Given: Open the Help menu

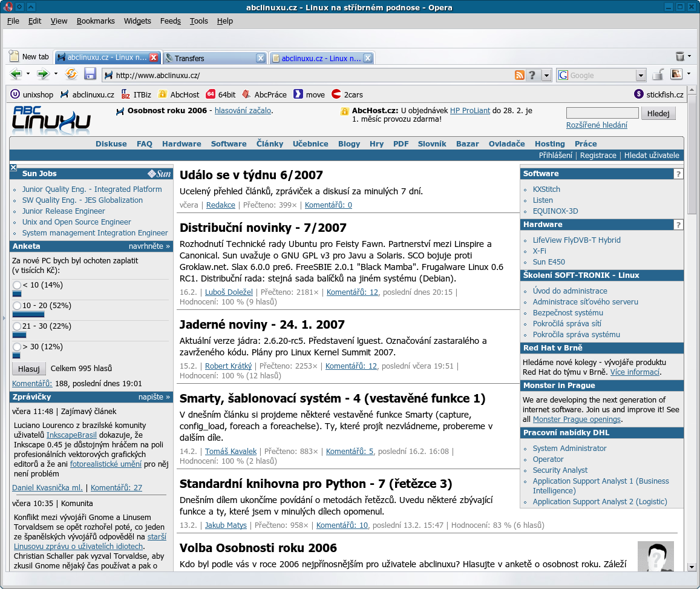Looking at the screenshot, I should (x=225, y=21).
